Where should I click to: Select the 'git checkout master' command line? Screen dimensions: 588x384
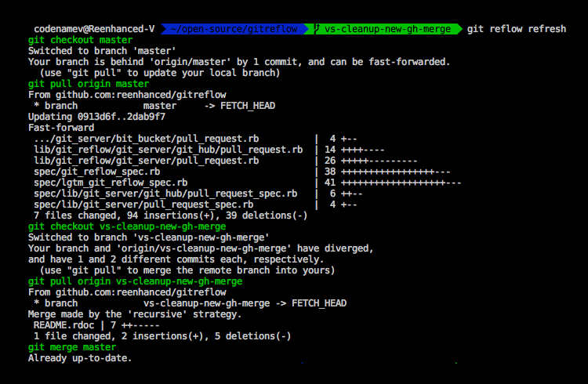point(80,40)
